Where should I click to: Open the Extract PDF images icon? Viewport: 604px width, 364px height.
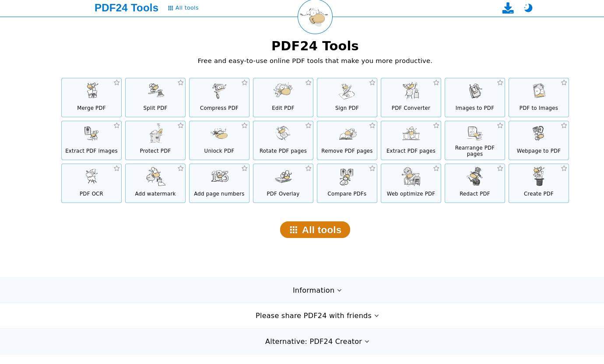(91, 133)
